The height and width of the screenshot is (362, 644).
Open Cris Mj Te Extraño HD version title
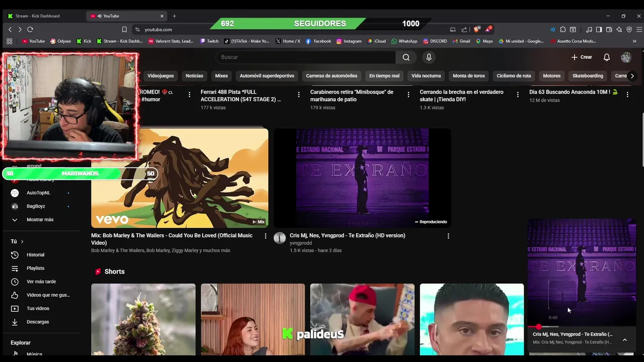(x=347, y=235)
